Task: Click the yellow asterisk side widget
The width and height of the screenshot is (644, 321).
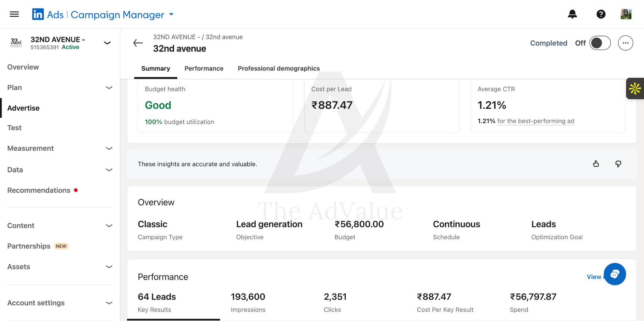Action: click(635, 89)
